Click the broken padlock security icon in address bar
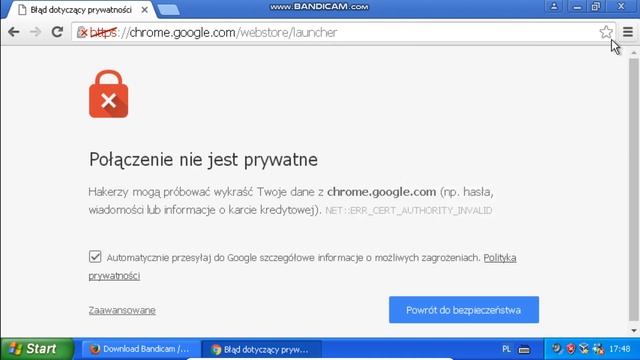640x360 pixels. click(82, 32)
